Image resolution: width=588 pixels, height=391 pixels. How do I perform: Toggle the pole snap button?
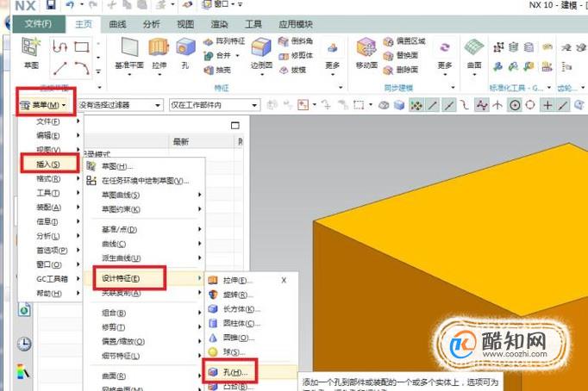[481, 105]
